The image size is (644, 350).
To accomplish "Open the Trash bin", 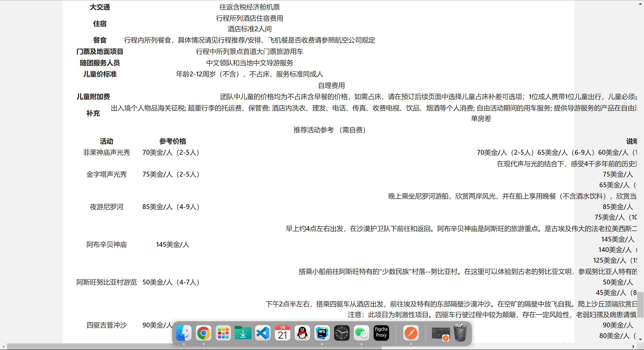I will tap(461, 333).
